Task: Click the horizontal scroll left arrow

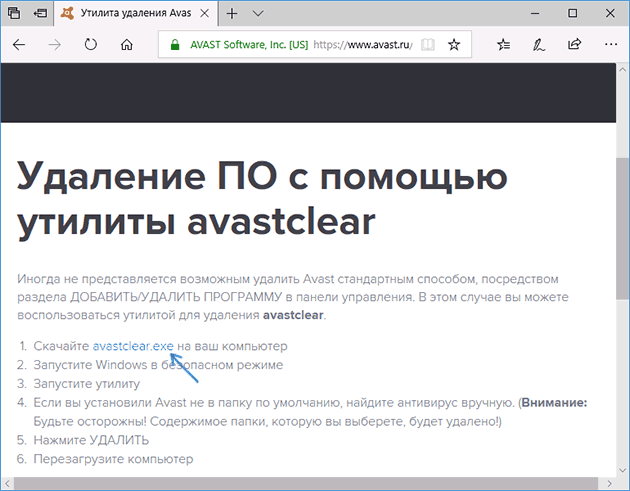Action: (x=7, y=483)
